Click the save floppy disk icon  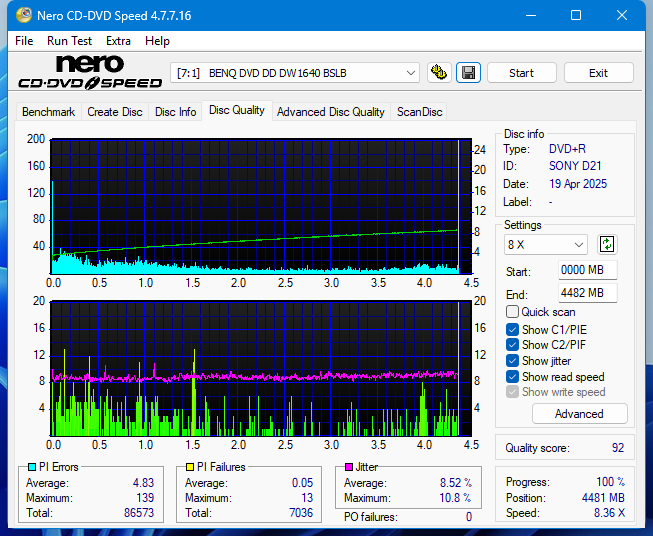[469, 73]
